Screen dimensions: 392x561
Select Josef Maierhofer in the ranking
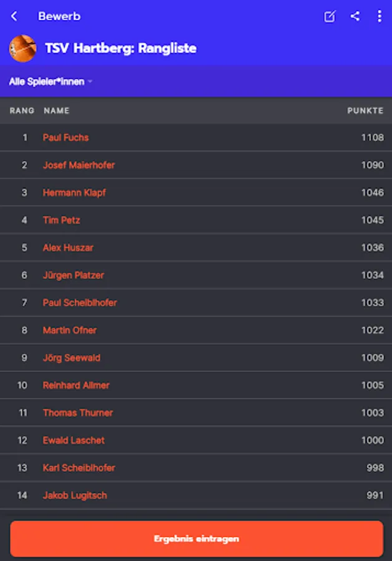click(x=79, y=165)
